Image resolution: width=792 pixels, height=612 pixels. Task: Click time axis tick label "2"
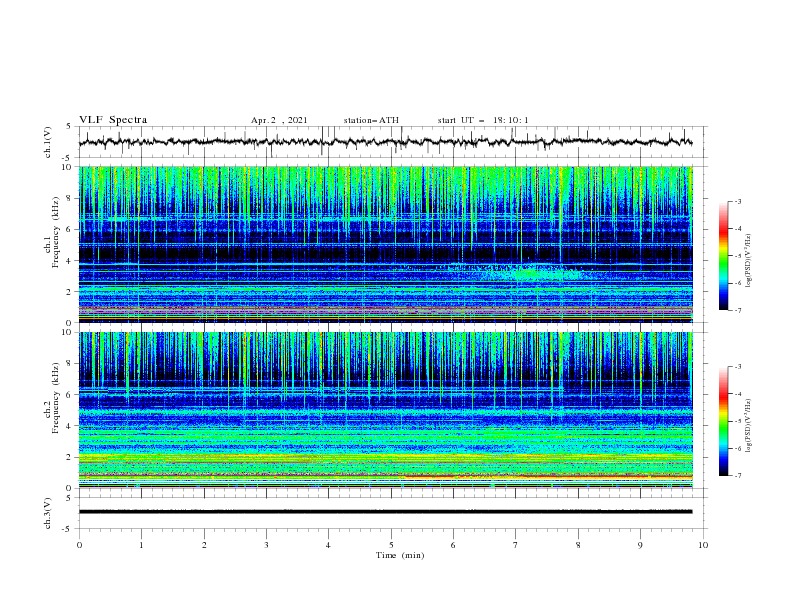204,545
